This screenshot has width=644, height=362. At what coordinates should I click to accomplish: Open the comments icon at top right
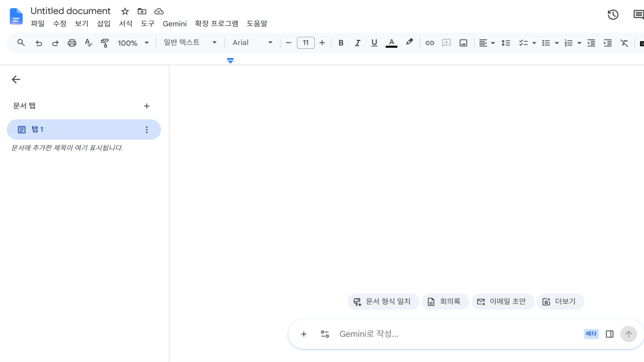638,15
